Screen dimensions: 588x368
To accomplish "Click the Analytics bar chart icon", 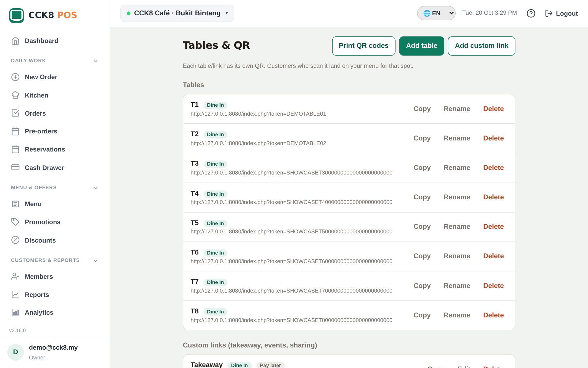I will coord(15,312).
